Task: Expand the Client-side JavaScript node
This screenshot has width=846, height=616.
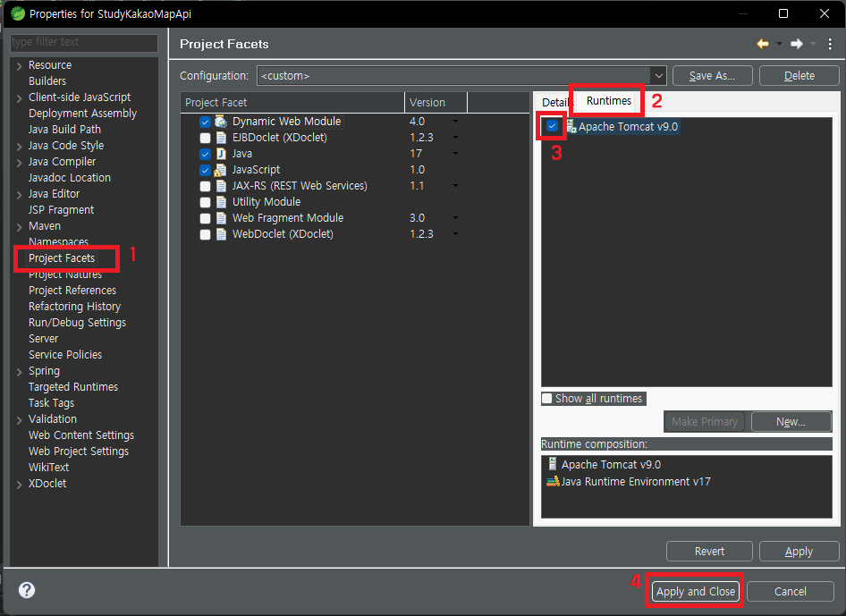Action: pos(20,98)
